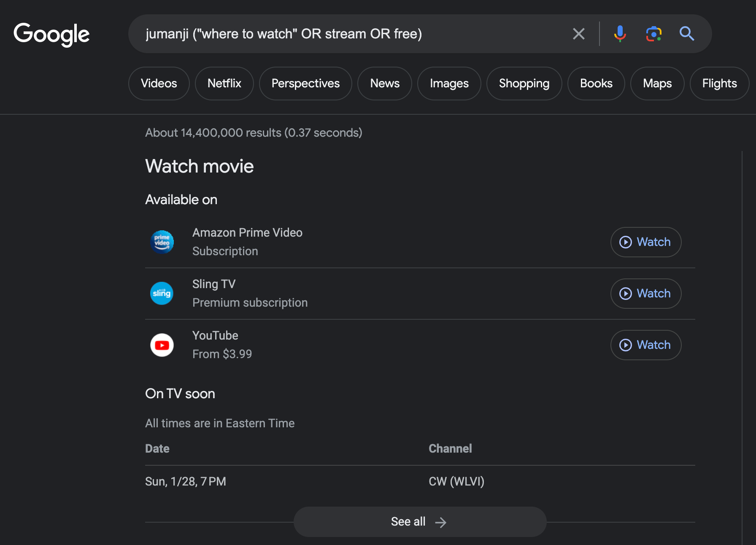Click the Channel column header
This screenshot has height=545, width=756.
(450, 448)
